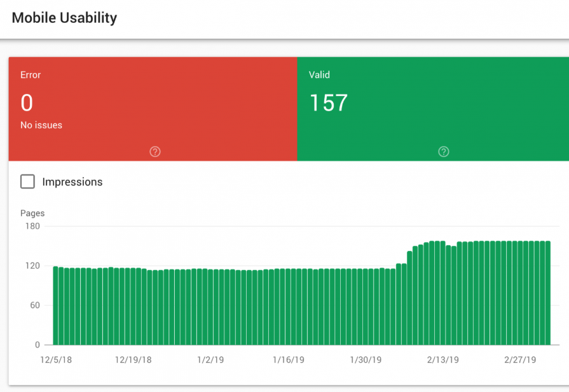Click the Error count 0

[x=27, y=103]
